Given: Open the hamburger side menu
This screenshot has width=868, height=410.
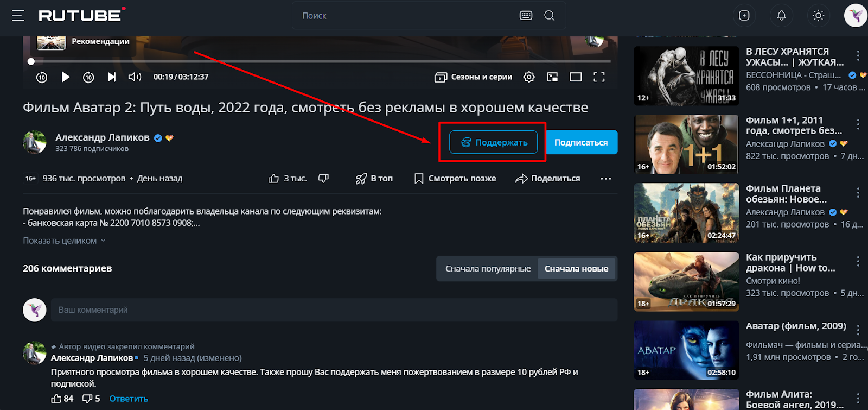Looking at the screenshot, I should click(x=18, y=16).
